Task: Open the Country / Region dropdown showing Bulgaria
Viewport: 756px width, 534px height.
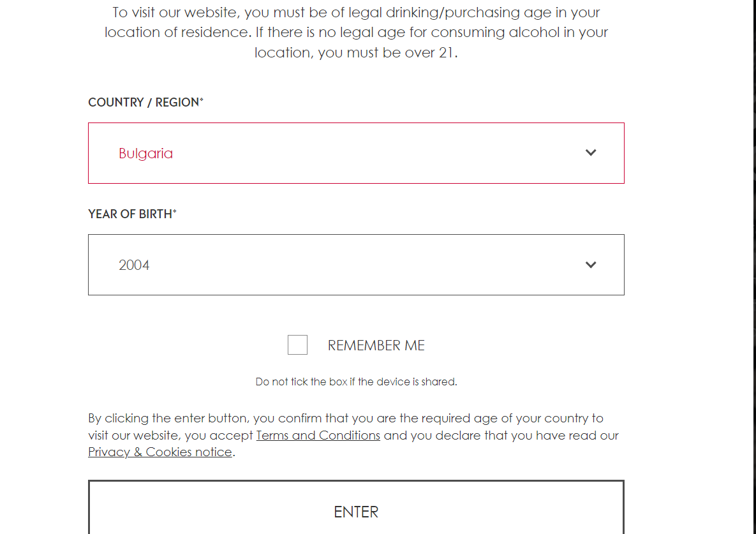Action: pyautogui.click(x=356, y=153)
